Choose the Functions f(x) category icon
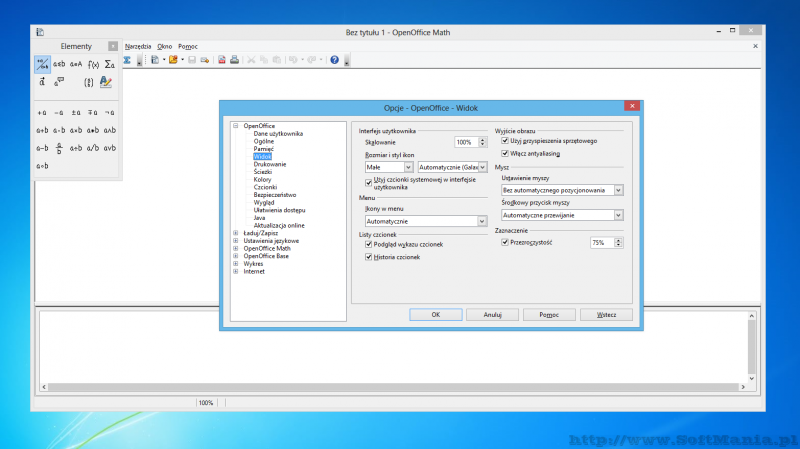The height and width of the screenshot is (449, 800). [x=92, y=64]
